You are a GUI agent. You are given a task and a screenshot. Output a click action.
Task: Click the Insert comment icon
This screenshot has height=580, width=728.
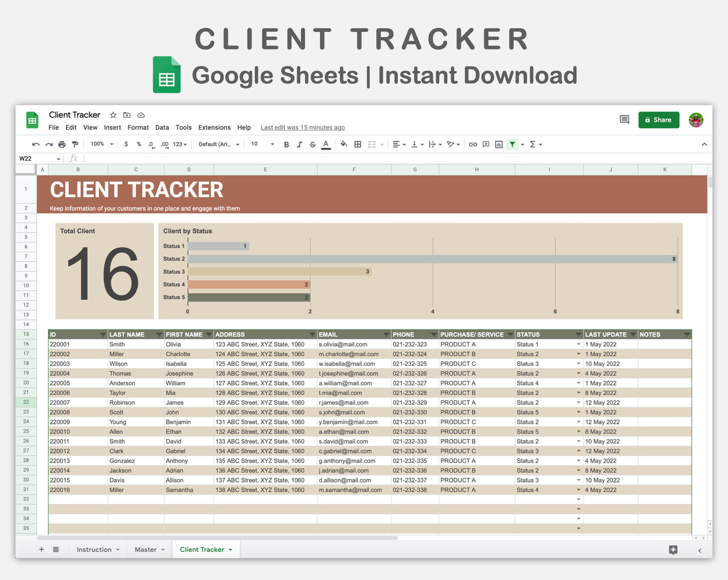coord(486,144)
